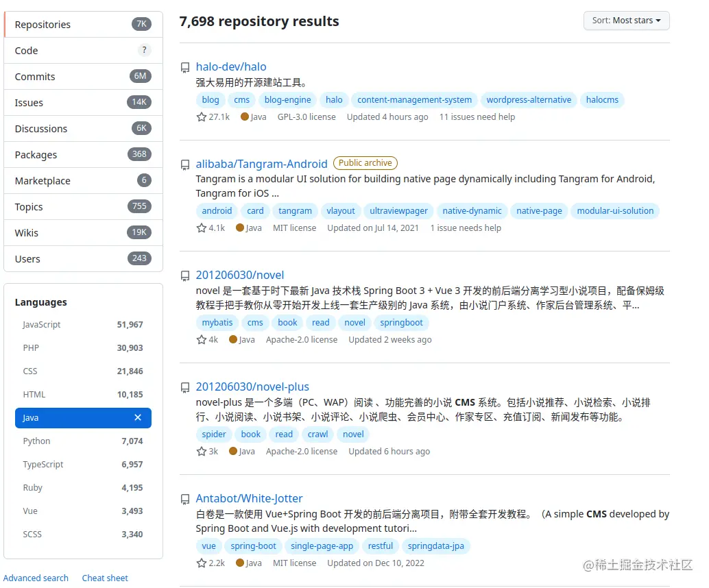Open halo-dev/halo repository
This screenshot has height=588, width=709.
tap(231, 67)
